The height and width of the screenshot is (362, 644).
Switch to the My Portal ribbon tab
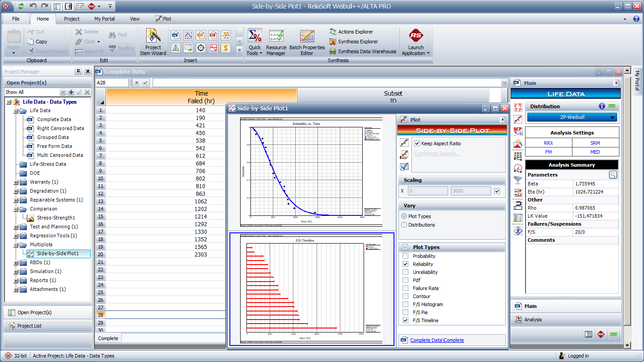pos(105,19)
